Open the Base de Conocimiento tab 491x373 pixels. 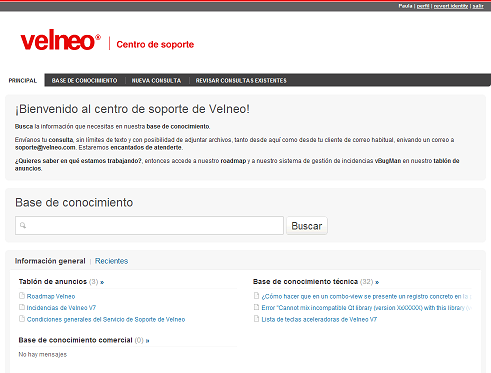(x=84, y=80)
